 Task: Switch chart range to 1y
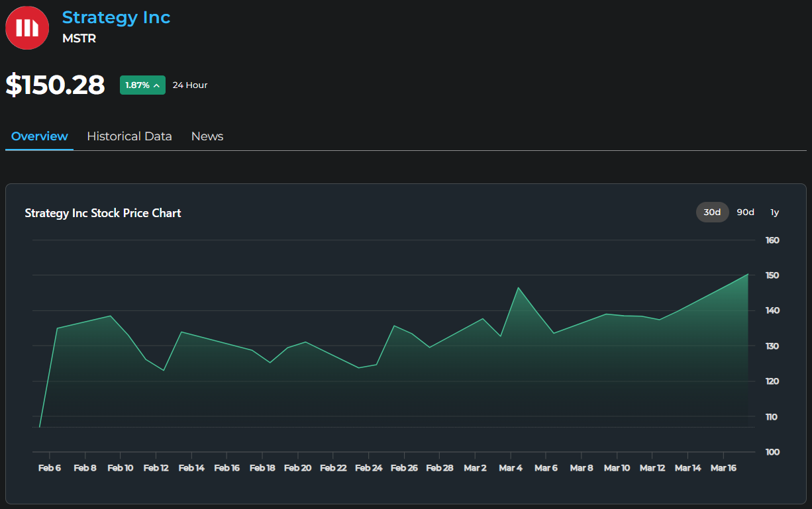coord(774,212)
